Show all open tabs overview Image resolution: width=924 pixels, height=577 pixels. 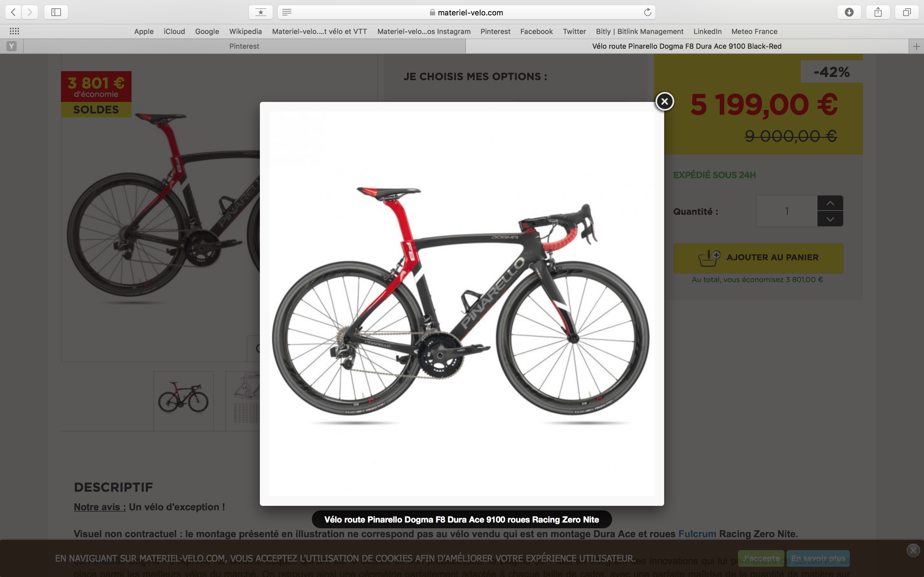(x=907, y=12)
